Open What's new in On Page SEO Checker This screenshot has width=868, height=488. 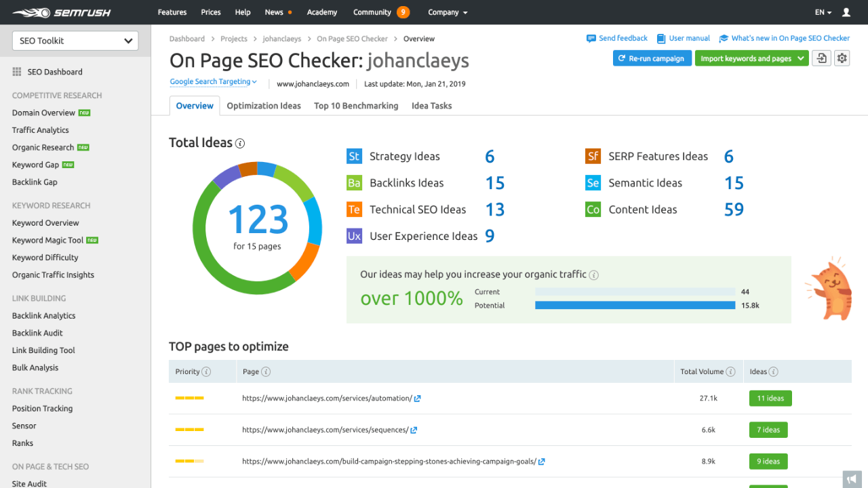coord(785,39)
